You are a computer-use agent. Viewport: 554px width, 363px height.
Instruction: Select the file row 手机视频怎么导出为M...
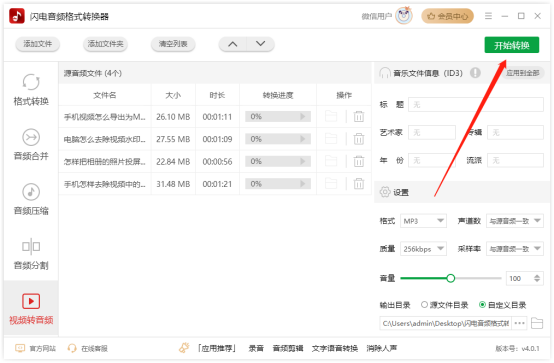[215, 117]
